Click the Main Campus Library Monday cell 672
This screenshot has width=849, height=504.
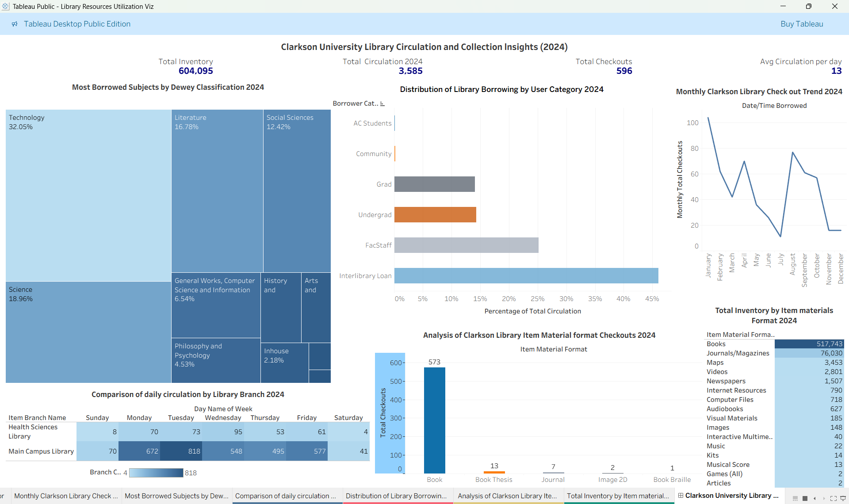(x=139, y=451)
